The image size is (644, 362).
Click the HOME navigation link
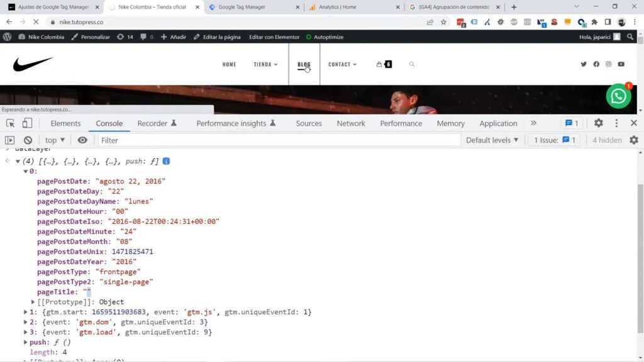229,64
